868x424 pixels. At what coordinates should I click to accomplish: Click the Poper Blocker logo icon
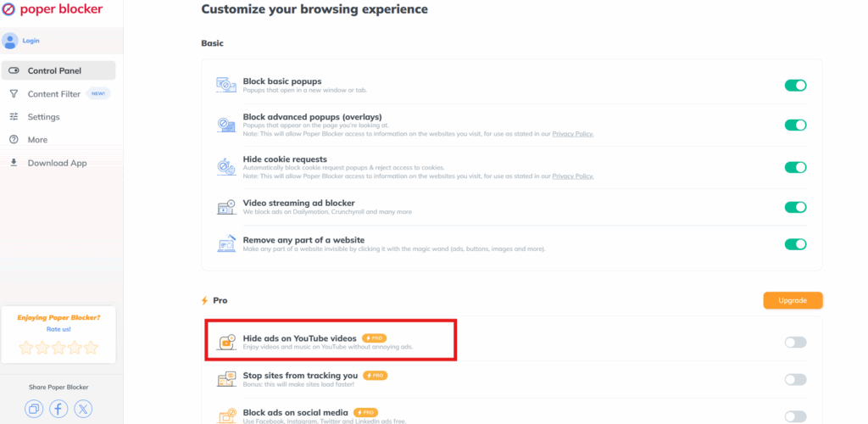(8, 8)
